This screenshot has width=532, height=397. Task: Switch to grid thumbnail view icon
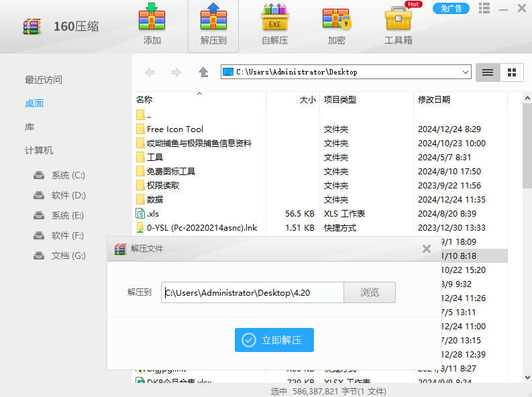point(512,72)
